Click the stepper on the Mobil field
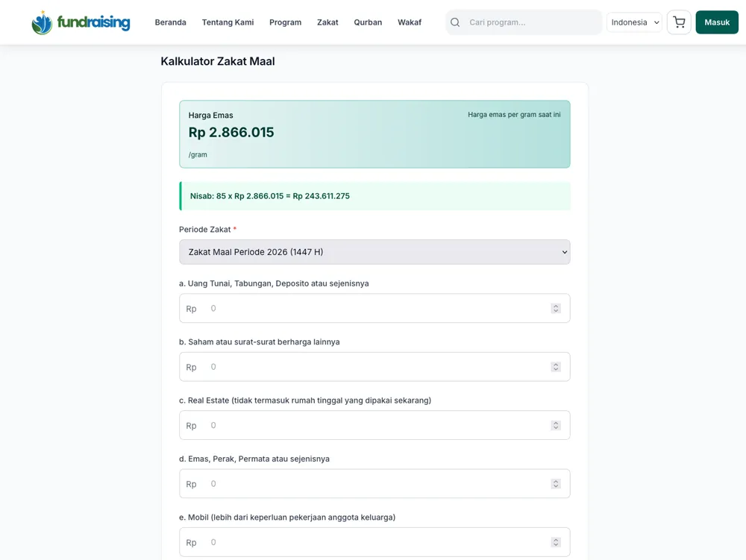The width and height of the screenshot is (746, 560). click(556, 541)
